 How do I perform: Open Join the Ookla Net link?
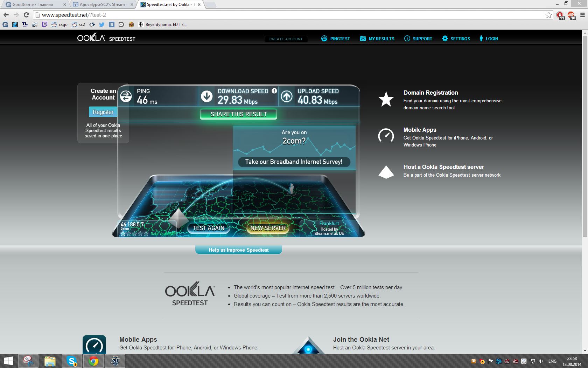[361, 339]
